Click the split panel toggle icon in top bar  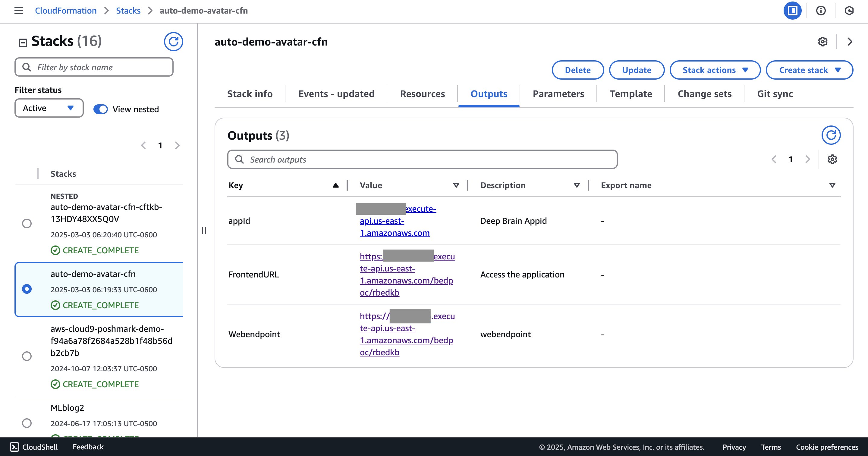792,11
